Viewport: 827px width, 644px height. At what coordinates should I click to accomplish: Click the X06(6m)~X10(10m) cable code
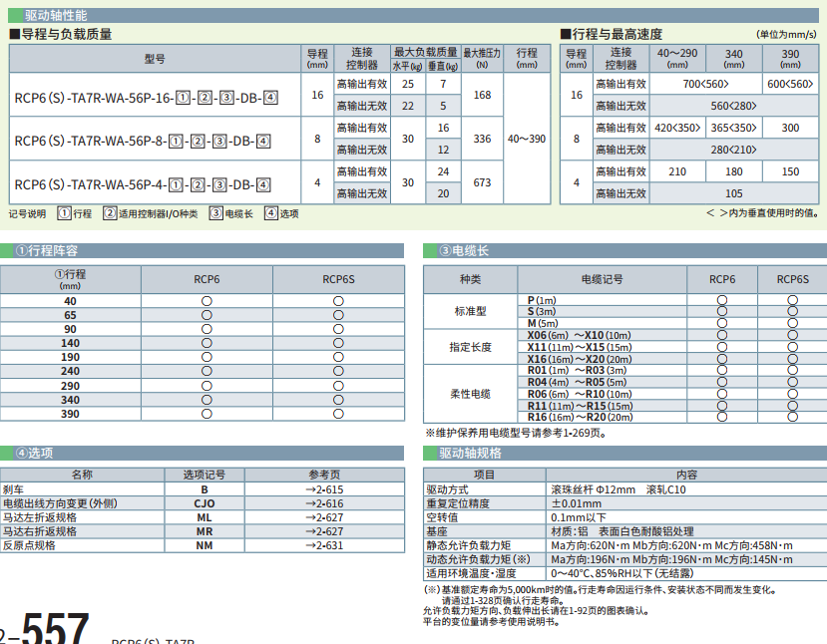(x=580, y=335)
